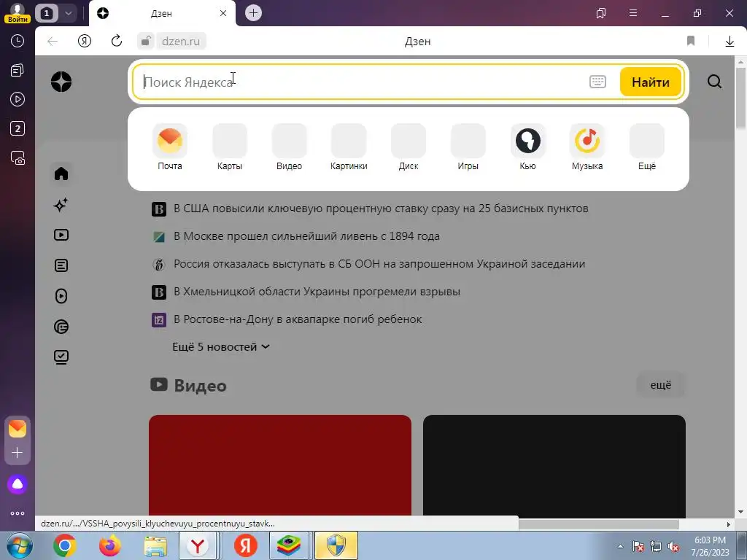Open the on-screen keyboard icon in search
The height and width of the screenshot is (560, 747).
[x=597, y=82]
